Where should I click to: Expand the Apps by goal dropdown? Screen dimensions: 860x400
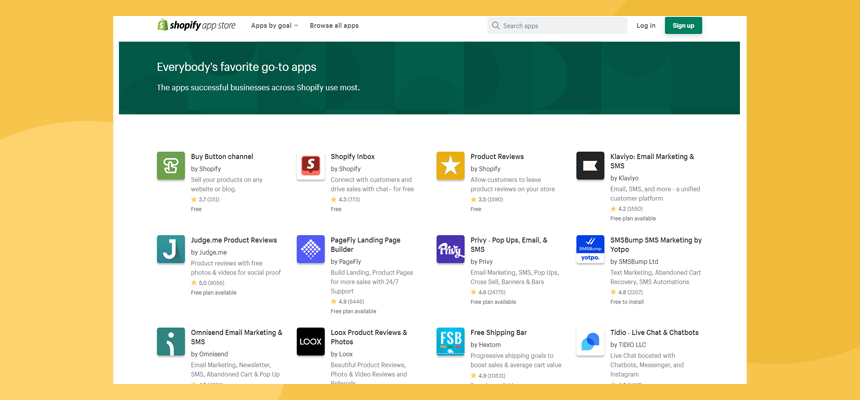(x=274, y=25)
